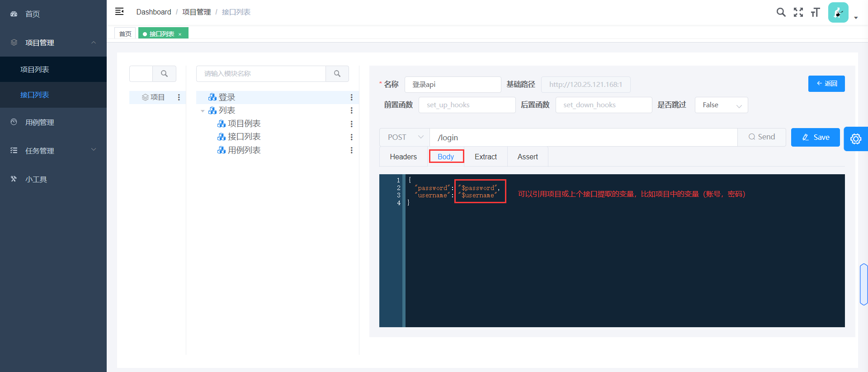868x372 pixels.
Task: Click the Save button
Action: click(816, 137)
